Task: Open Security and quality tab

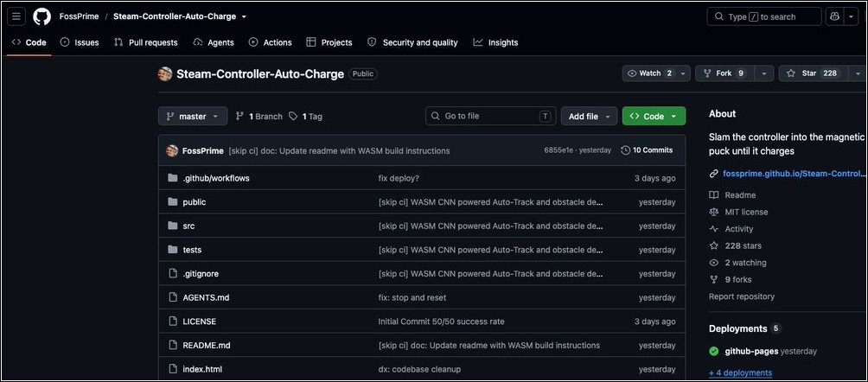Action: pyautogui.click(x=413, y=42)
